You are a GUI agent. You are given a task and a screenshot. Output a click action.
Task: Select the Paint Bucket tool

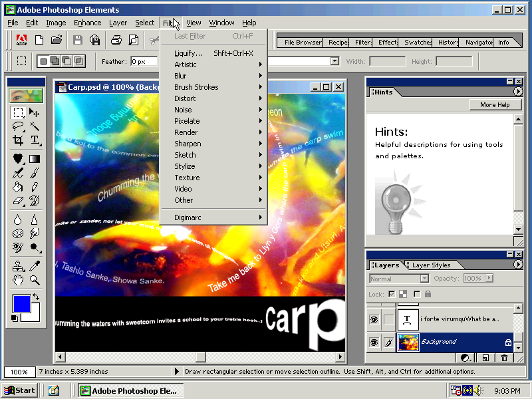pyautogui.click(x=18, y=187)
